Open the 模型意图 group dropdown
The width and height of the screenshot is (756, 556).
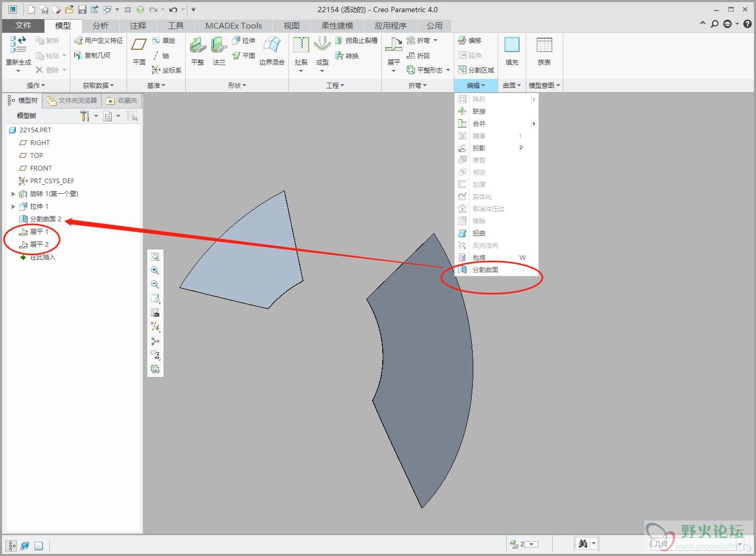tap(544, 85)
